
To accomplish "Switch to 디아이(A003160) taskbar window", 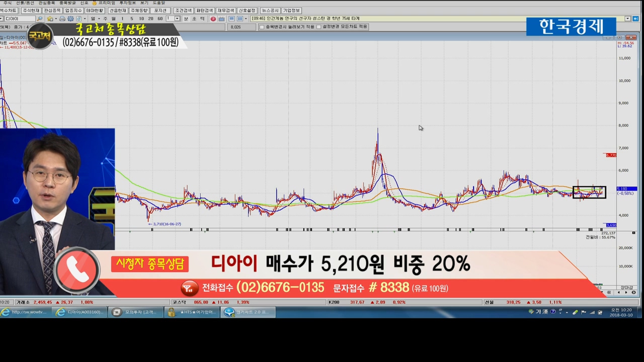I will click(x=80, y=312).
